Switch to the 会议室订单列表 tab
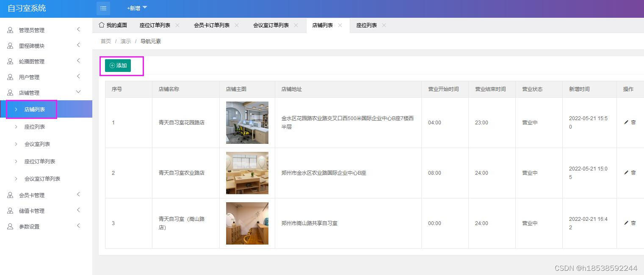Viewport: 644px width, 275px height. [271, 25]
